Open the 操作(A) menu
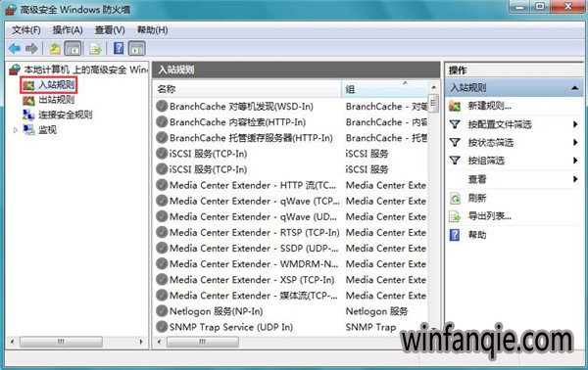588x370 pixels. pos(68,30)
